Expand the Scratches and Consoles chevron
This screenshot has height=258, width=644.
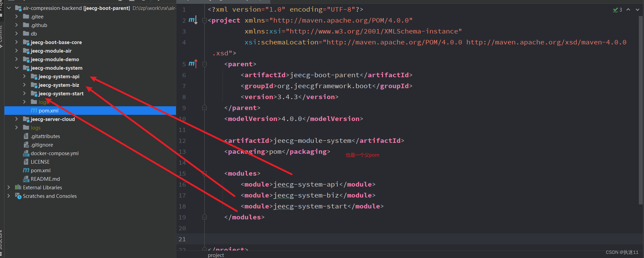tap(9, 196)
